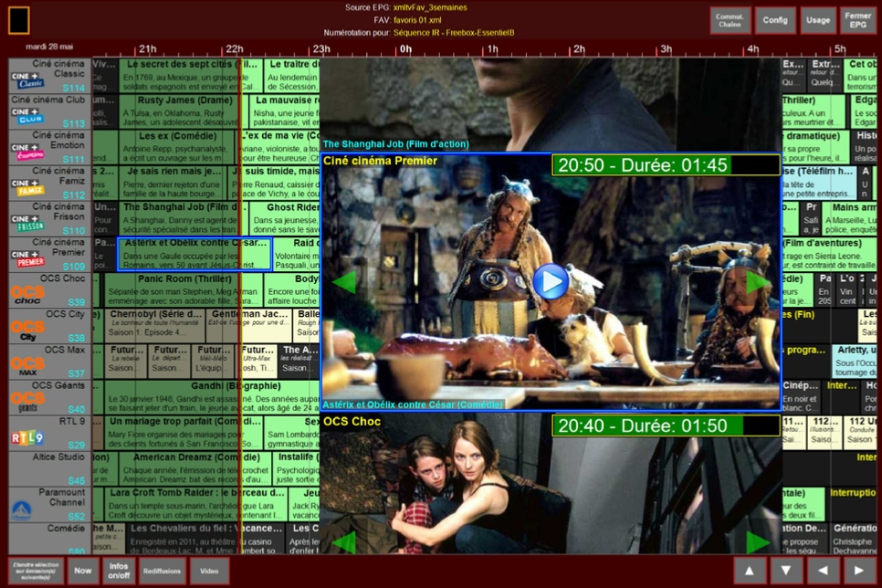Viewport: 882px width, 588px height.
Task: Click the 20:40 - Durée: 01:50 progress bar
Action: click(x=666, y=426)
